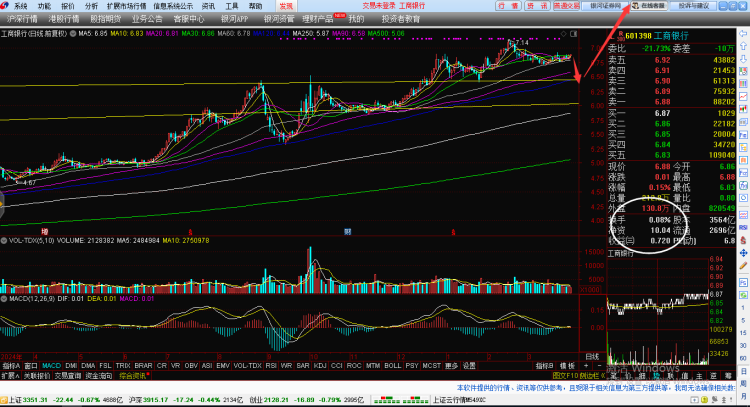Open the 指标B selector
This screenshot has width=750, height=407.
(x=545, y=366)
